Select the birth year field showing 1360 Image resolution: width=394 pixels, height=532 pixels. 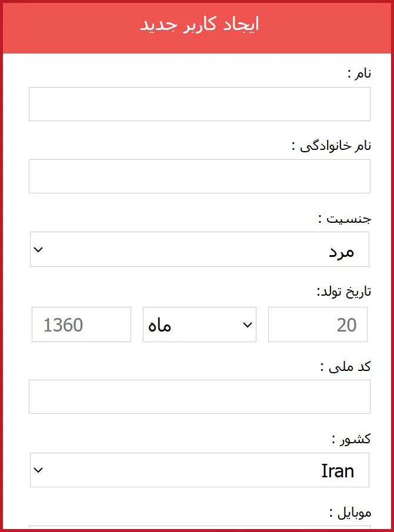[x=81, y=324]
